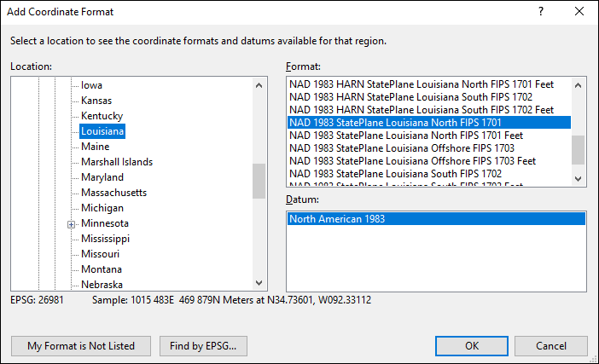Viewport: 599px width, 364px height.
Task: Open Find by EPSG dialog
Action: click(203, 346)
